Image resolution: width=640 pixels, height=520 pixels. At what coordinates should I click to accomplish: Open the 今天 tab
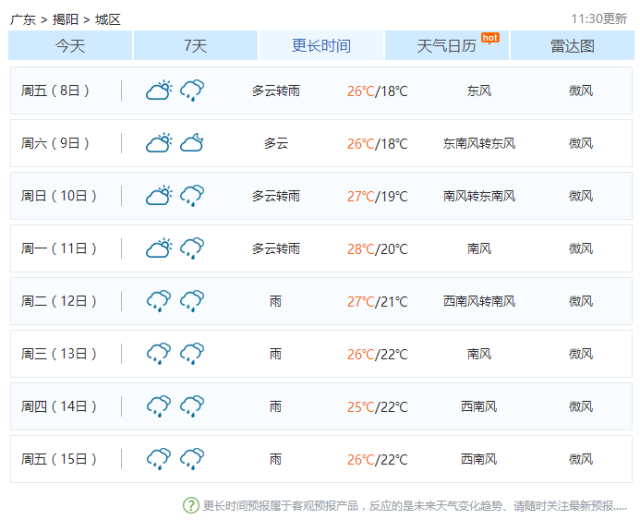[70, 45]
